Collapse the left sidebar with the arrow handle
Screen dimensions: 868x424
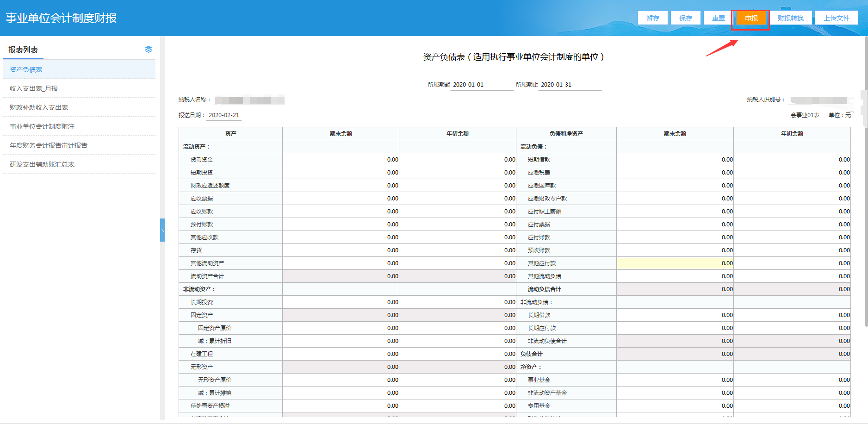[162, 230]
